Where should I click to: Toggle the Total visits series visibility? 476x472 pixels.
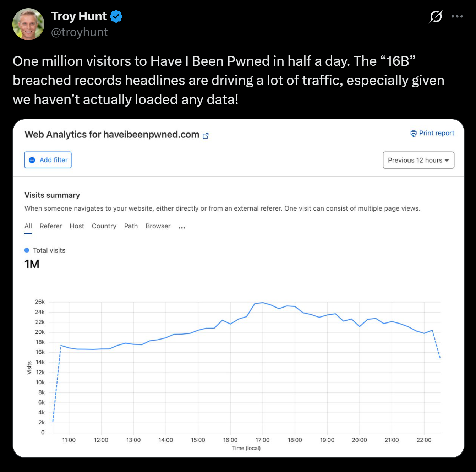click(45, 250)
